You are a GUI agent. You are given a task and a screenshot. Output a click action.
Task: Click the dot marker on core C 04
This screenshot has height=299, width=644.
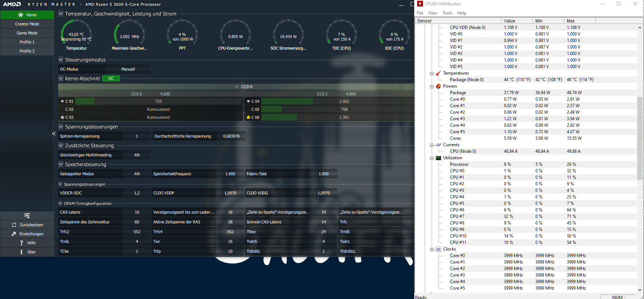248,101
